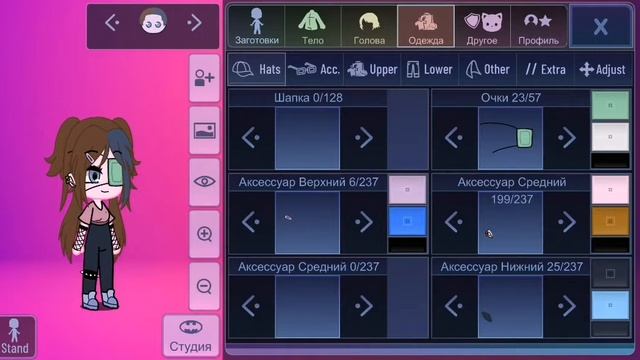Open the Adjust move tool
The width and height of the screenshot is (640, 360).
pos(603,69)
